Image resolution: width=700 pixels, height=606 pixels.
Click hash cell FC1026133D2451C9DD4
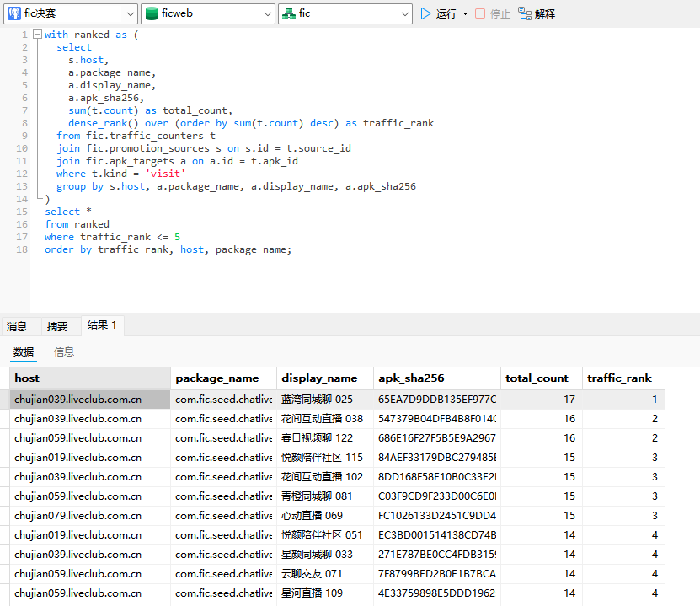coord(437,516)
